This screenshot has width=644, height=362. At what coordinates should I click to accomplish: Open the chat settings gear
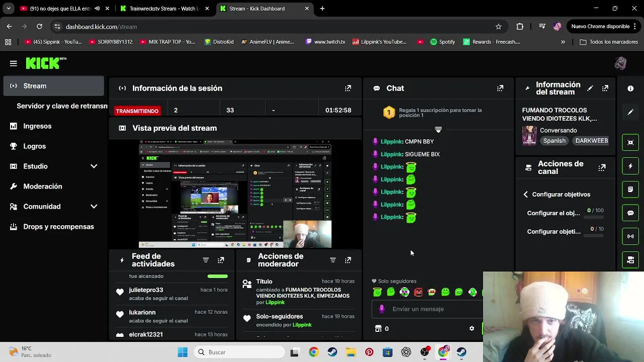(x=471, y=328)
